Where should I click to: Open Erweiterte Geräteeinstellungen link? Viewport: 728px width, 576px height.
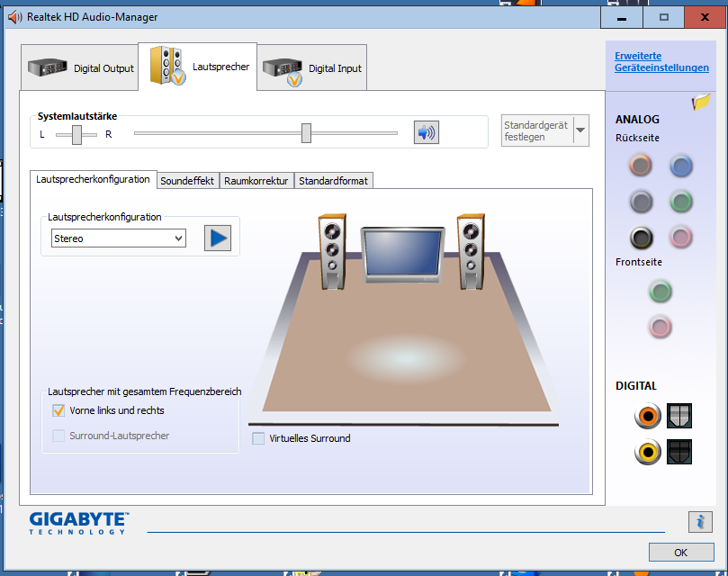pos(661,62)
